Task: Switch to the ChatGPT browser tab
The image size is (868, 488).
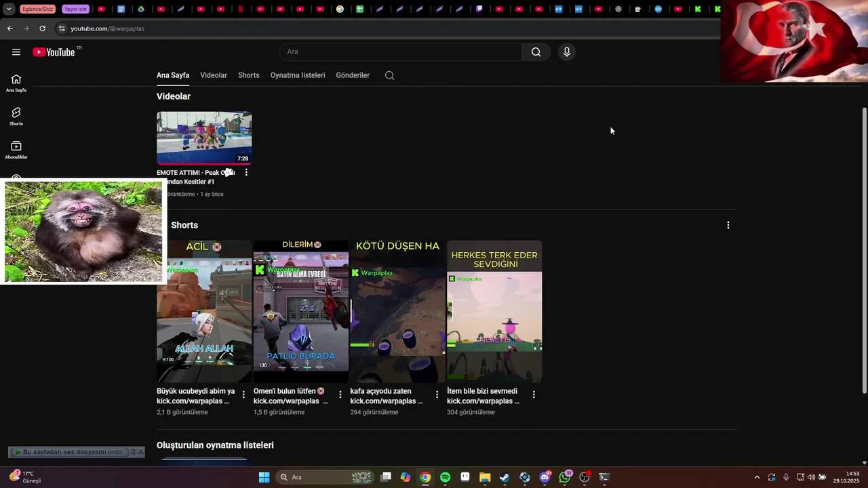Action: click(618, 9)
